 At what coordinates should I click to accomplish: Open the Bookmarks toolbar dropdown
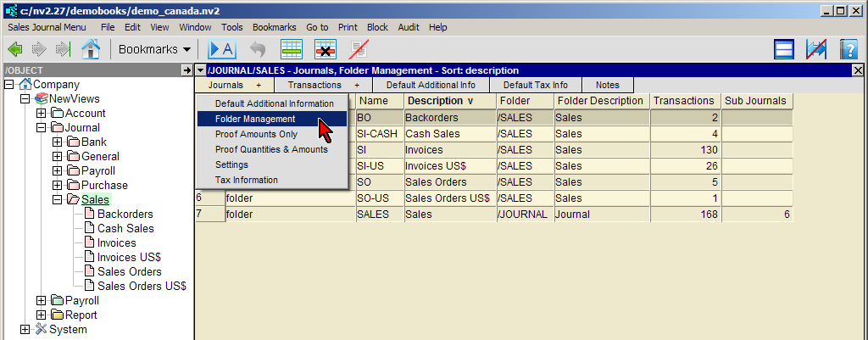tap(153, 49)
